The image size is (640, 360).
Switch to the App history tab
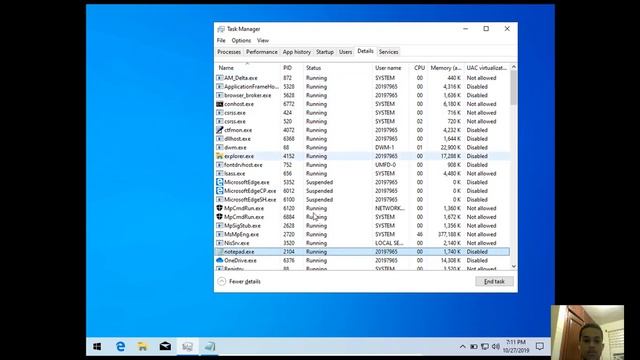(297, 52)
